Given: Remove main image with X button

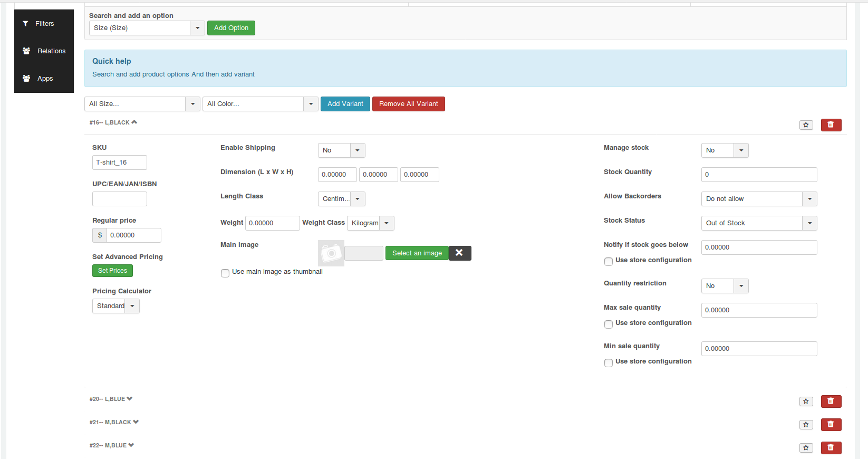Looking at the screenshot, I should [459, 253].
